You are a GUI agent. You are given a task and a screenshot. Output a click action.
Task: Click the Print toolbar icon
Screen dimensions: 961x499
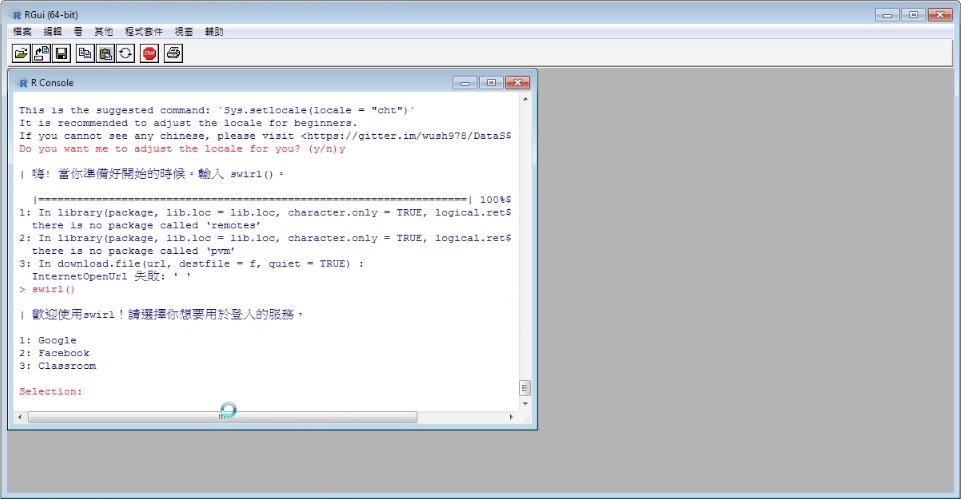pyautogui.click(x=173, y=54)
